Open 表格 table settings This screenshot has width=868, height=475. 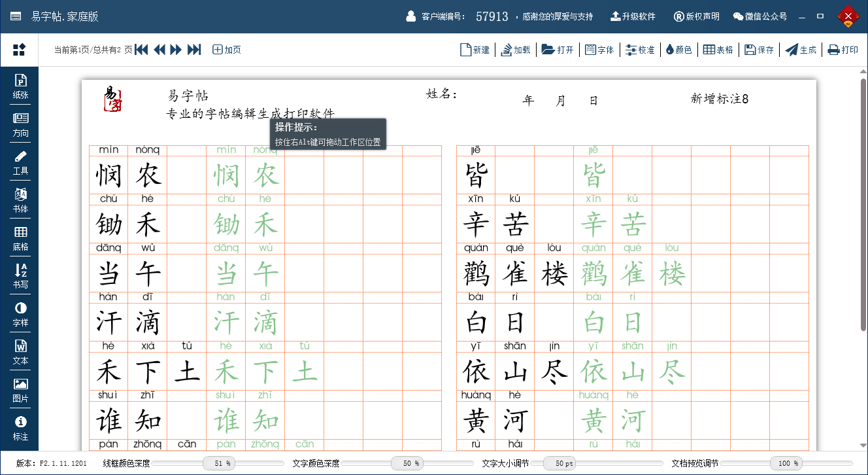point(718,50)
